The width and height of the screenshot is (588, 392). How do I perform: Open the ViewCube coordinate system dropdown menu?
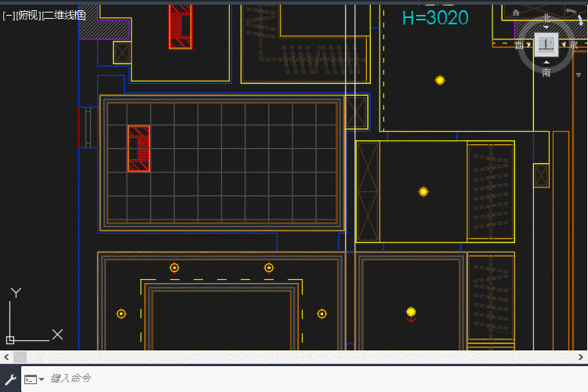[x=578, y=75]
